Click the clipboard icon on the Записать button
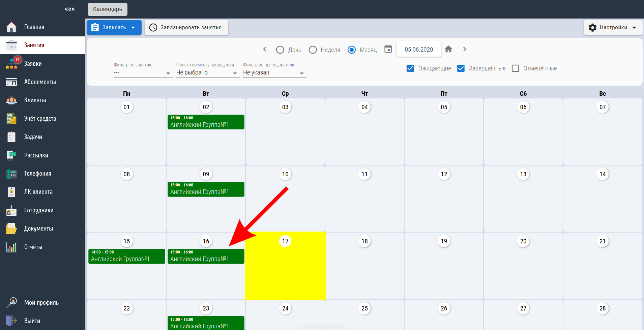The image size is (644, 330). click(95, 27)
